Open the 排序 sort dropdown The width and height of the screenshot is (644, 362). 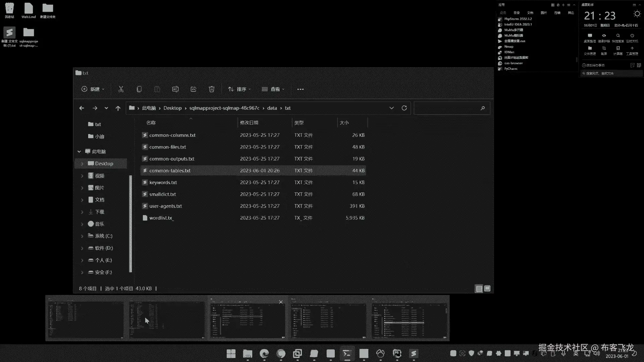coord(239,89)
